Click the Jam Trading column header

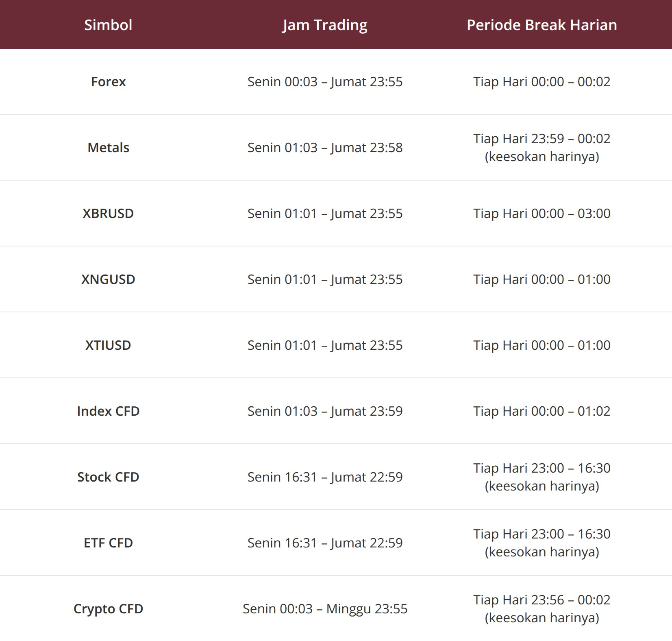pos(325,25)
